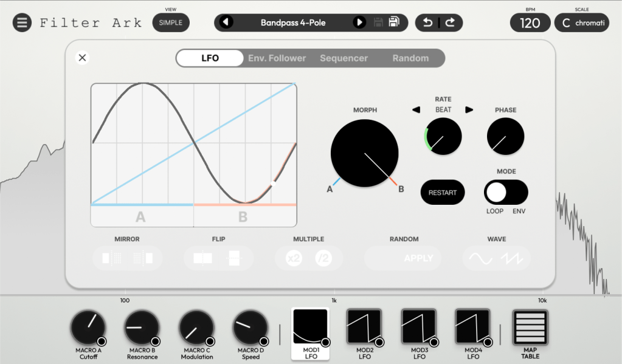Open the hamburger main menu
The height and width of the screenshot is (364, 622).
[x=22, y=23]
